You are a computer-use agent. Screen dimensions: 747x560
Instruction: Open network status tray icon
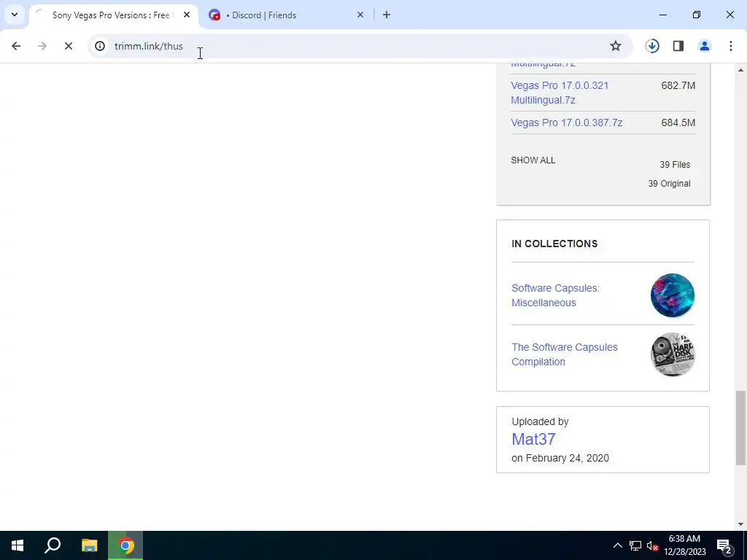635,545
